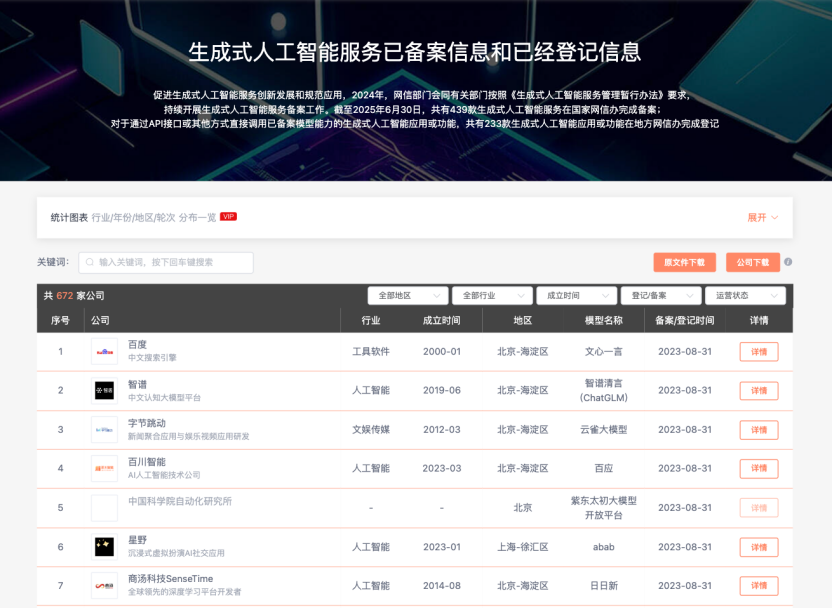Screen dimensions: 832x608
Task: Click the 工具软件 industry cell
Action: click(x=371, y=352)
